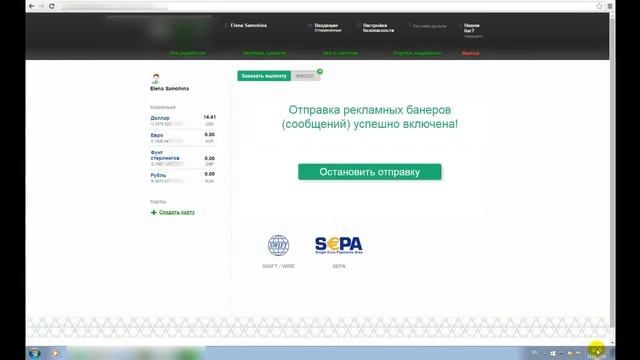The width and height of the screenshot is (640, 360).
Task: Click the Создать карту link
Action: pos(177,212)
